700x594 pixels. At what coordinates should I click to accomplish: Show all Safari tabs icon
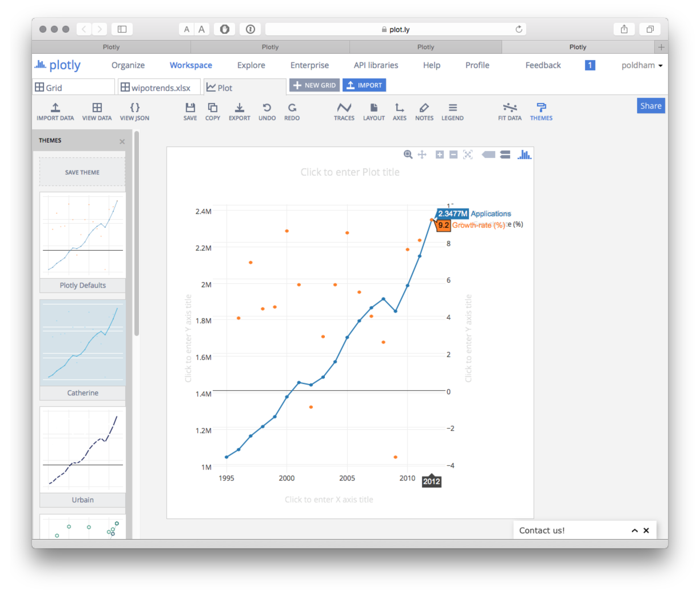click(649, 29)
